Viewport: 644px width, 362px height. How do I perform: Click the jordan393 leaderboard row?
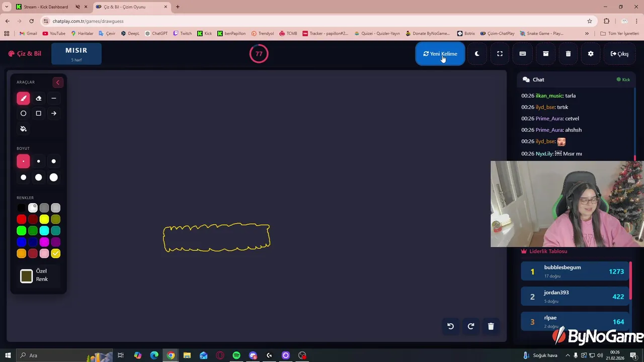click(575, 297)
